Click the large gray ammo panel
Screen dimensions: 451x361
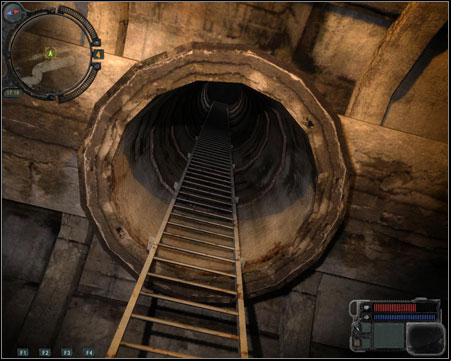tap(389, 336)
